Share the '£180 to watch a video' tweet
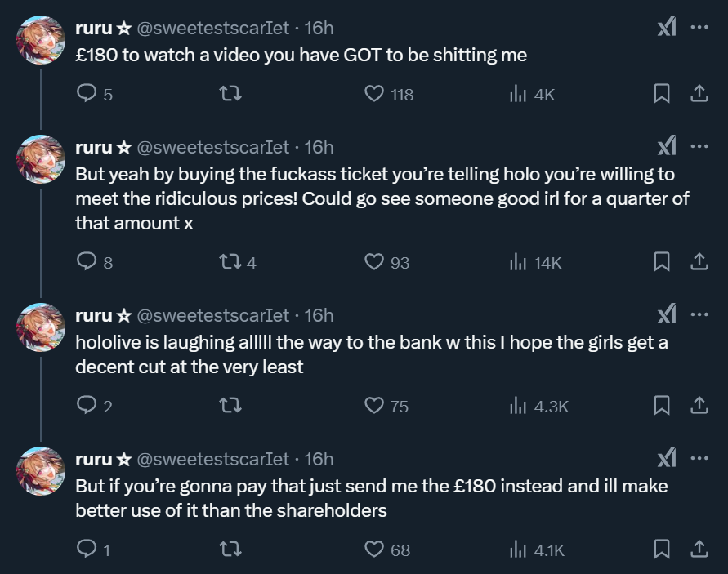Image resolution: width=728 pixels, height=574 pixels. click(x=699, y=94)
